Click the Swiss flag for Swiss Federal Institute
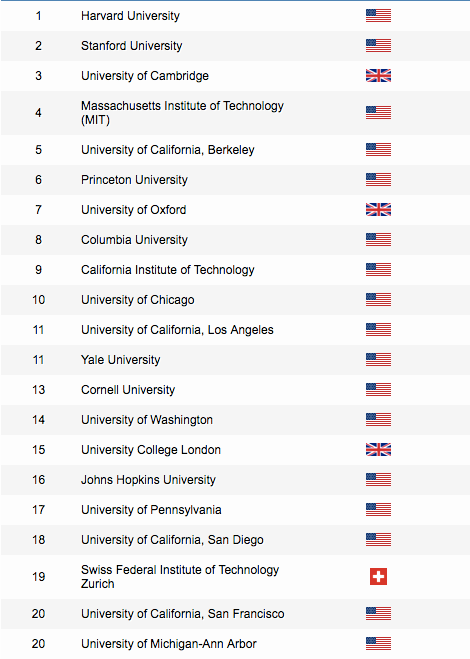The height and width of the screenshot is (659, 470). point(378,576)
